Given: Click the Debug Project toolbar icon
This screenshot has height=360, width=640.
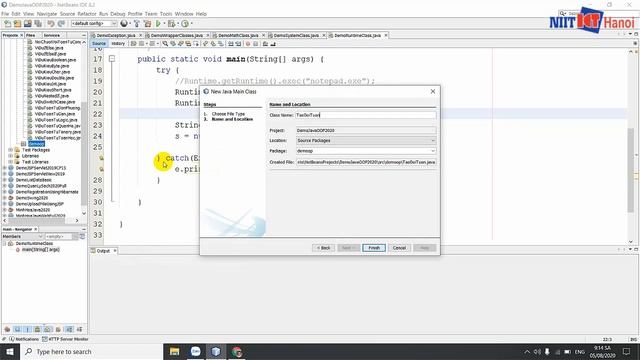Looking at the screenshot, I should point(172,24).
